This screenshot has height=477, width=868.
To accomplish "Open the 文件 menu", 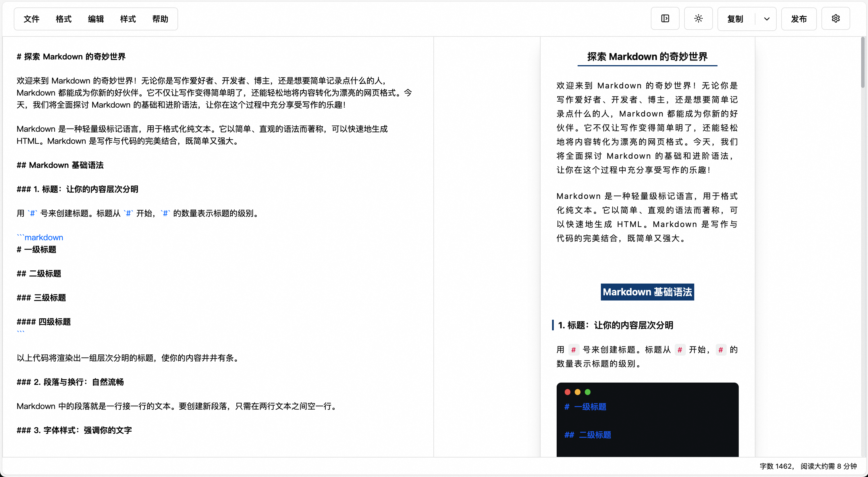I will (x=32, y=19).
